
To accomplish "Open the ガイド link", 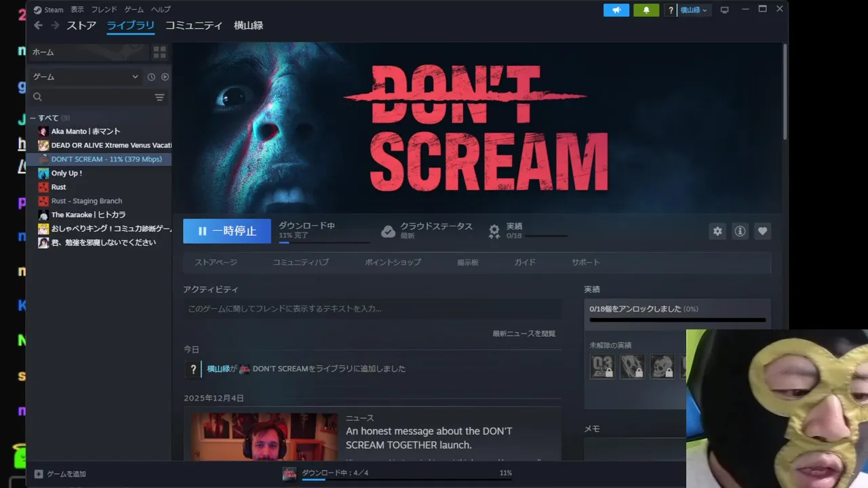I will [x=524, y=262].
